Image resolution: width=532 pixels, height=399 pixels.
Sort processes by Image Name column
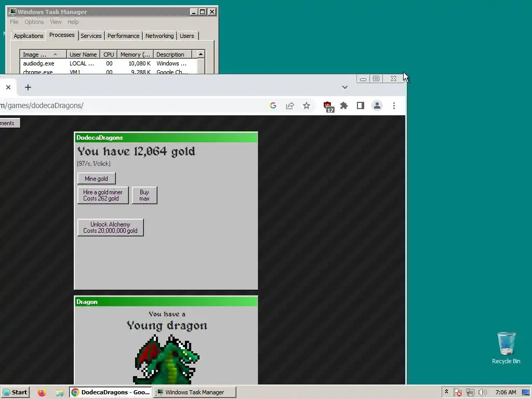43,54
